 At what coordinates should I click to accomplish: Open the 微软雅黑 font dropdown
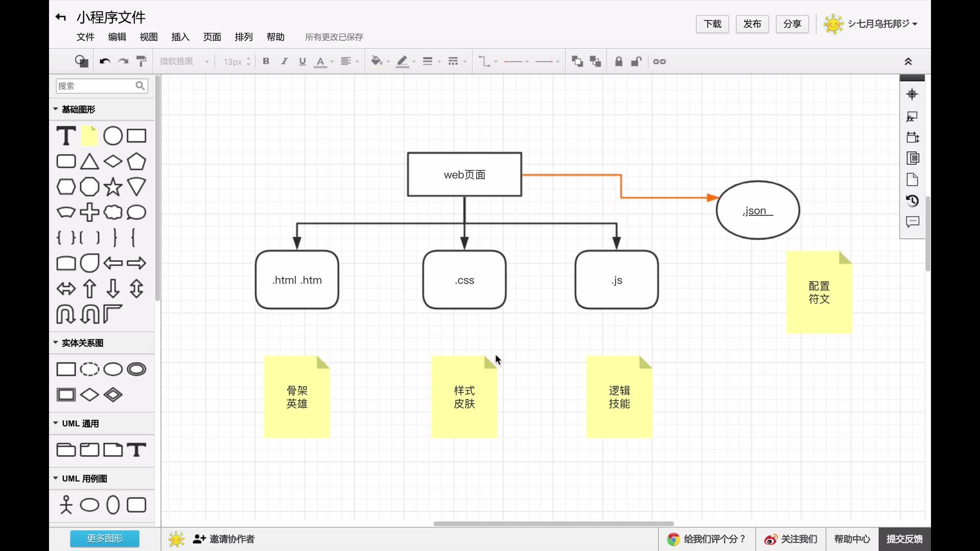click(x=184, y=61)
